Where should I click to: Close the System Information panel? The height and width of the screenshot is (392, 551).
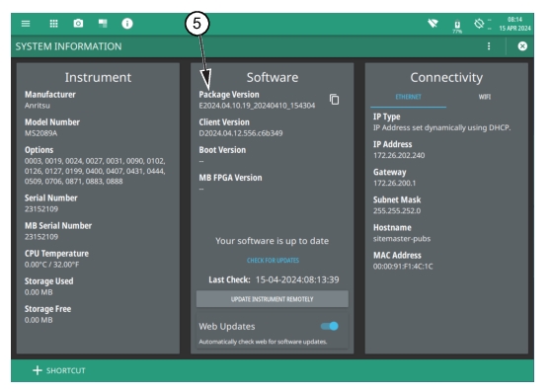(522, 46)
